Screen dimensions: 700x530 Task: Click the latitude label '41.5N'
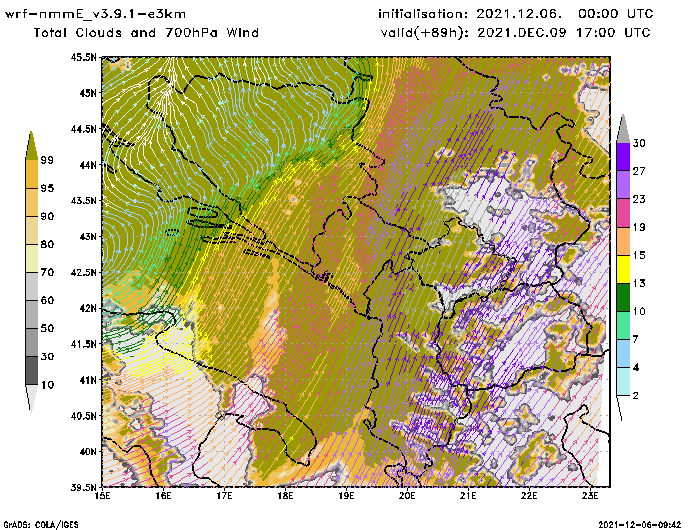point(83,344)
